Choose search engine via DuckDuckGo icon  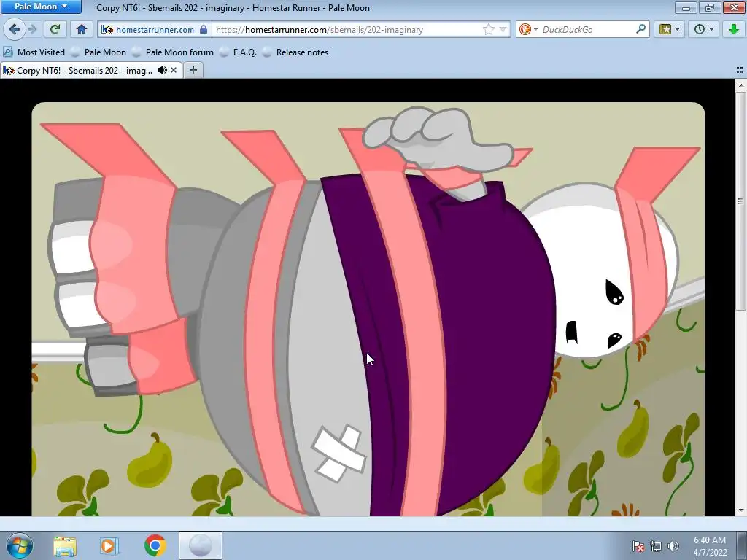pos(528,29)
